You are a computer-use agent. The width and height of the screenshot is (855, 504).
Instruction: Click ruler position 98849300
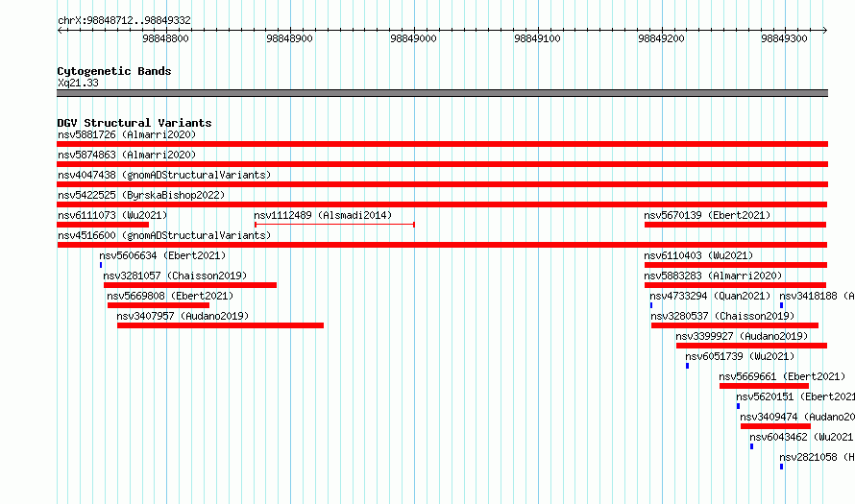point(784,38)
